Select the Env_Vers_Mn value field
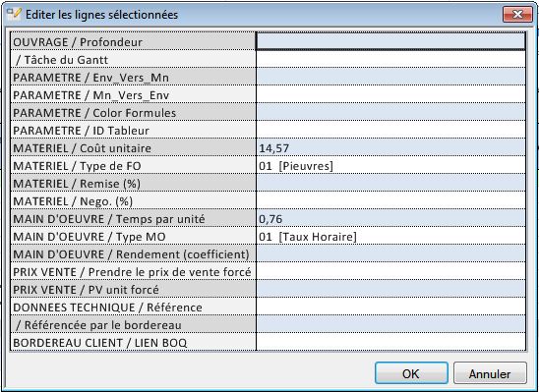The height and width of the screenshot is (392, 539). tap(390, 78)
